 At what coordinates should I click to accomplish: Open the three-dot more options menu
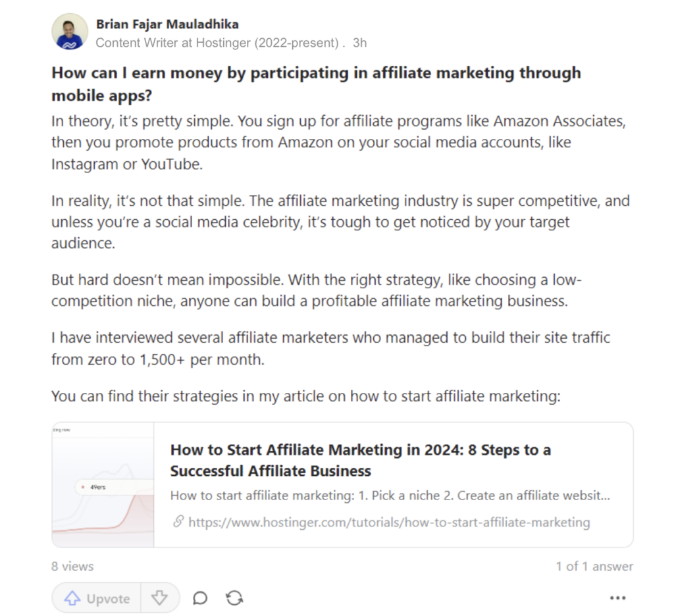[x=617, y=598]
